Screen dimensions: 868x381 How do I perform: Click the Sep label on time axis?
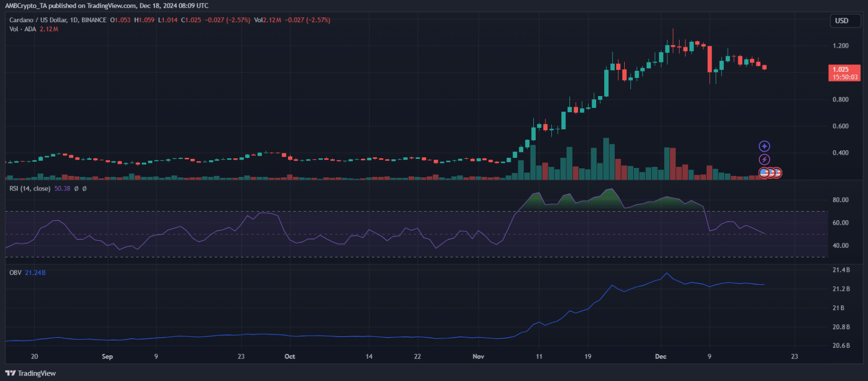coord(107,356)
